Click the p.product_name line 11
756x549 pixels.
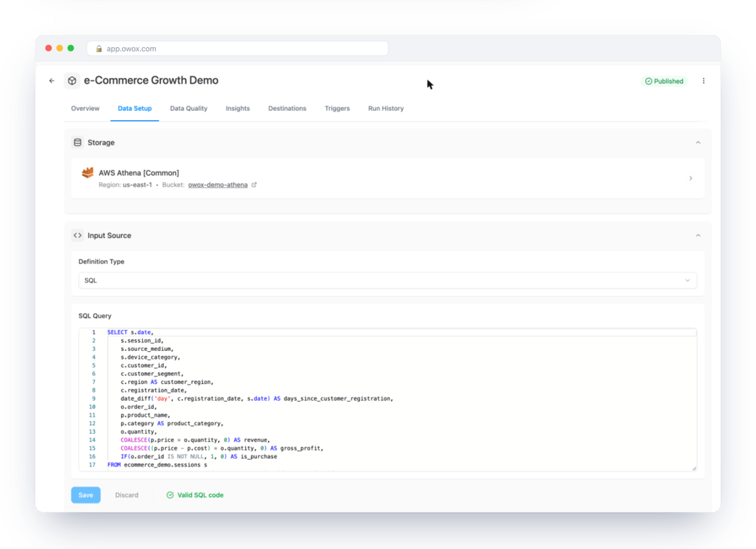[x=145, y=415]
